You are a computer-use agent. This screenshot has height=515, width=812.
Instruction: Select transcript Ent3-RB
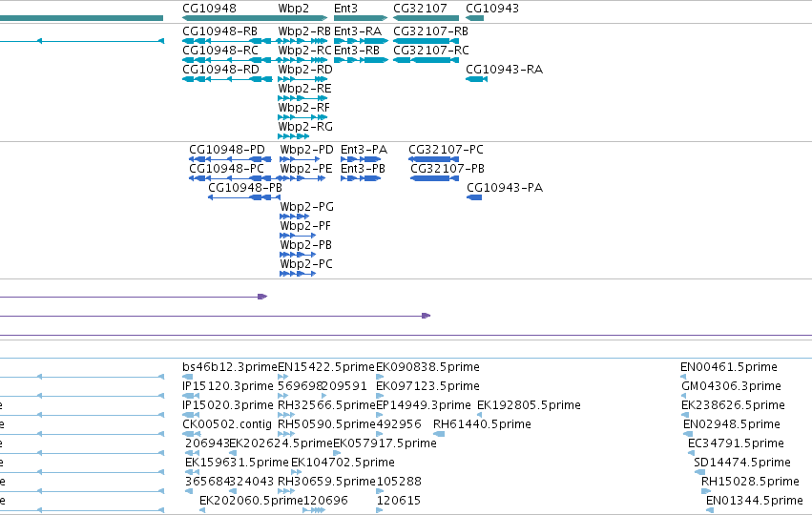(356, 51)
